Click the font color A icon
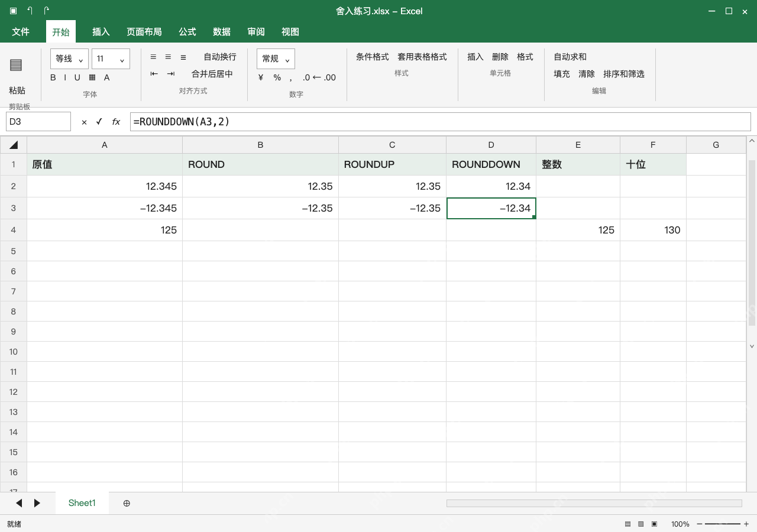Screen dimensions: 757x532 (x=107, y=77)
